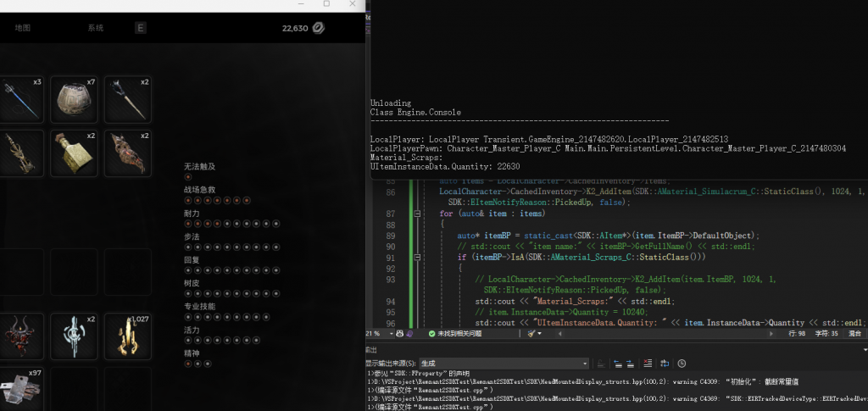Image resolution: width=868 pixels, height=411 pixels.
Task: Click the warning C4309 output message line
Action: pos(582,381)
